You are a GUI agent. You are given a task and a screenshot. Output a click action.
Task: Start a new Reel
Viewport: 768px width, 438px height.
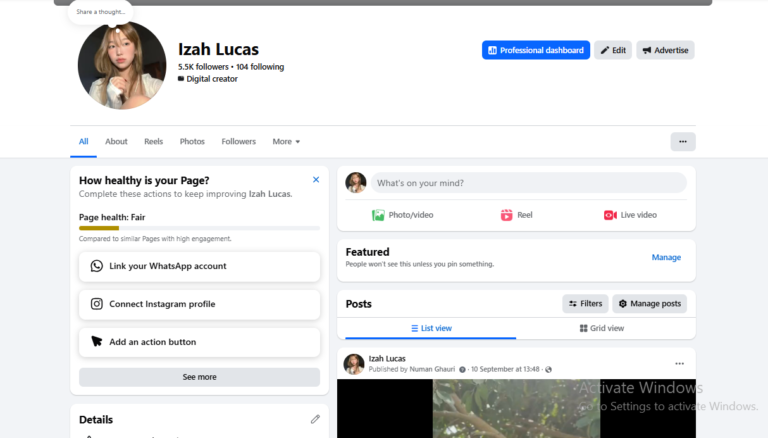point(516,215)
